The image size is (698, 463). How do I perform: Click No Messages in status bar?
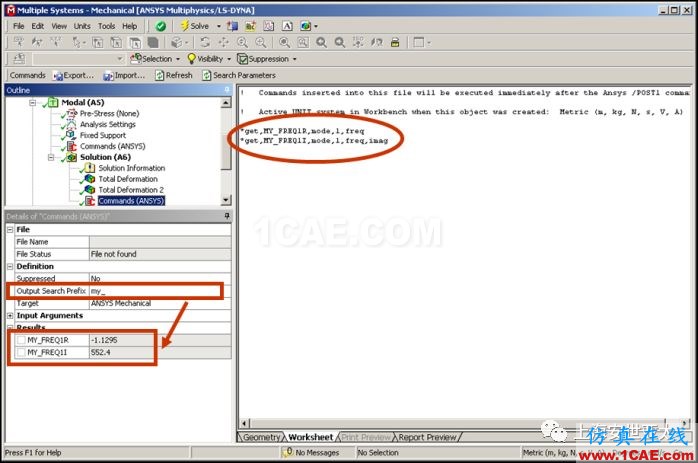[311, 453]
